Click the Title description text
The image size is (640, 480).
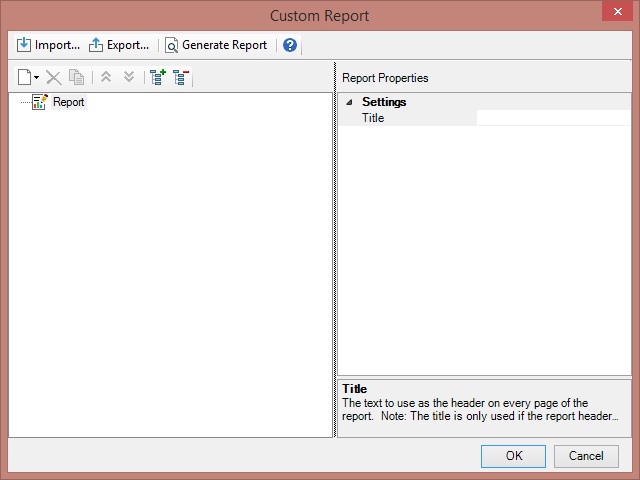pos(480,409)
